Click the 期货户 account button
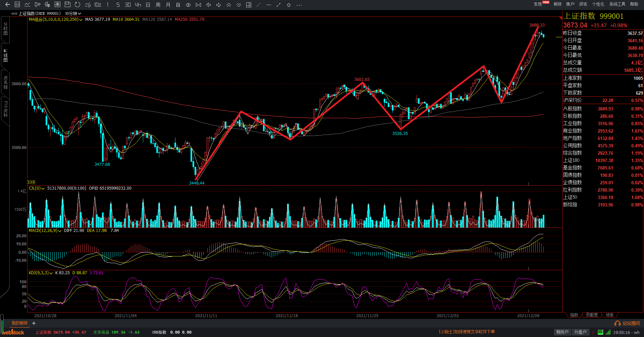This screenshot has height=337, width=644. tap(562, 332)
